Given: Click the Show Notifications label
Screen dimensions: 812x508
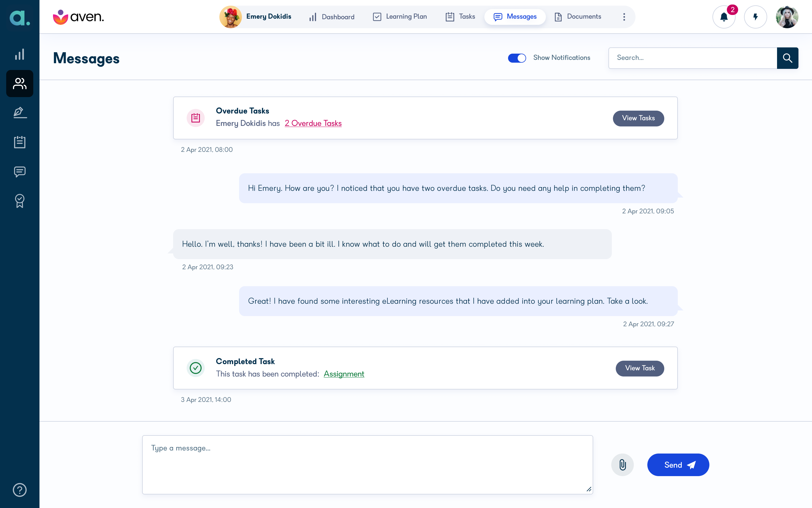Looking at the screenshot, I should tap(562, 58).
